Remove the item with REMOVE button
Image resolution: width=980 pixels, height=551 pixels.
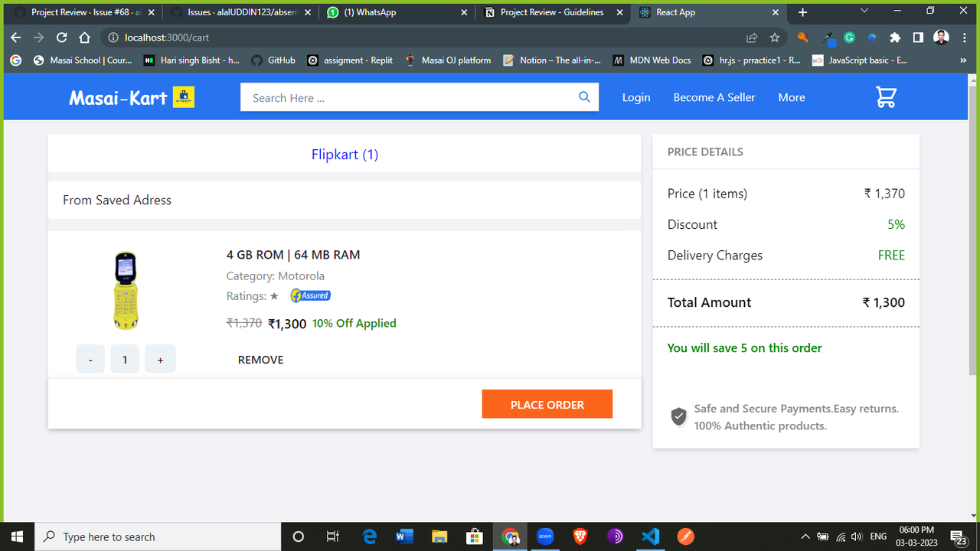pyautogui.click(x=261, y=360)
